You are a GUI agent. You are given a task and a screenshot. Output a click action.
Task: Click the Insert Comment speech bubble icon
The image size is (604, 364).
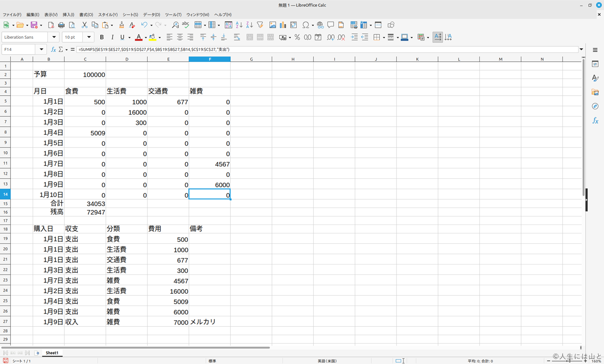click(x=331, y=25)
